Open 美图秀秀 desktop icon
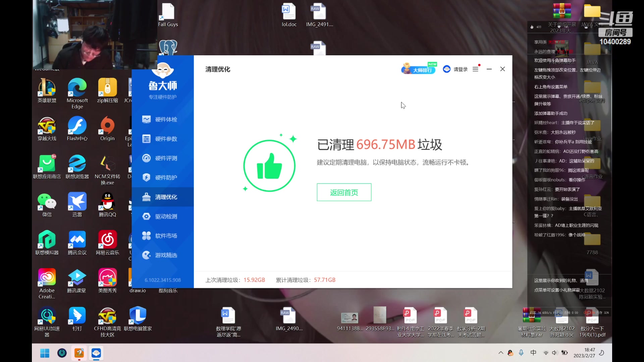 [107, 281]
